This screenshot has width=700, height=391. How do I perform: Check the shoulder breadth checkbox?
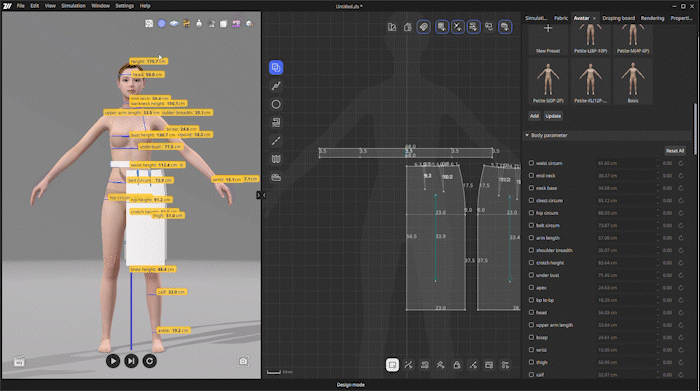point(531,250)
